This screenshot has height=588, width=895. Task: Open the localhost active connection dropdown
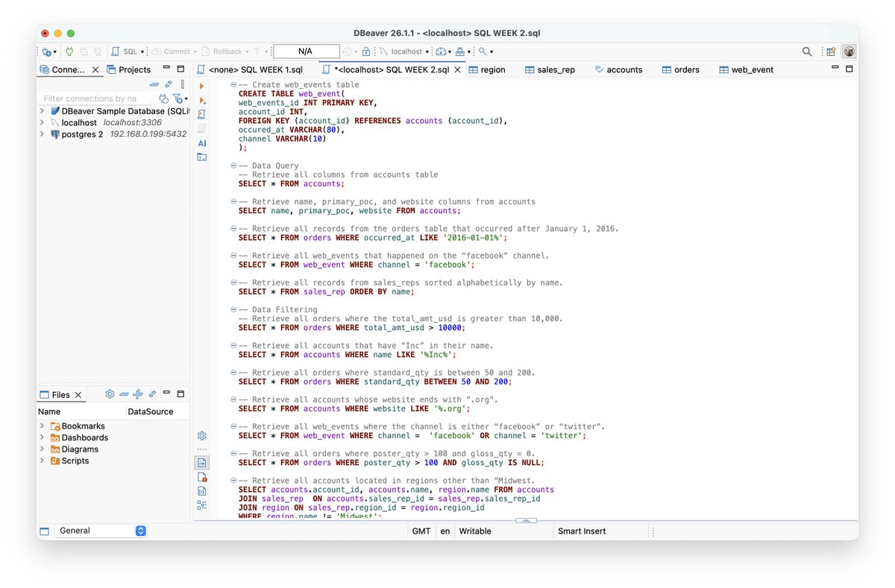coord(404,51)
